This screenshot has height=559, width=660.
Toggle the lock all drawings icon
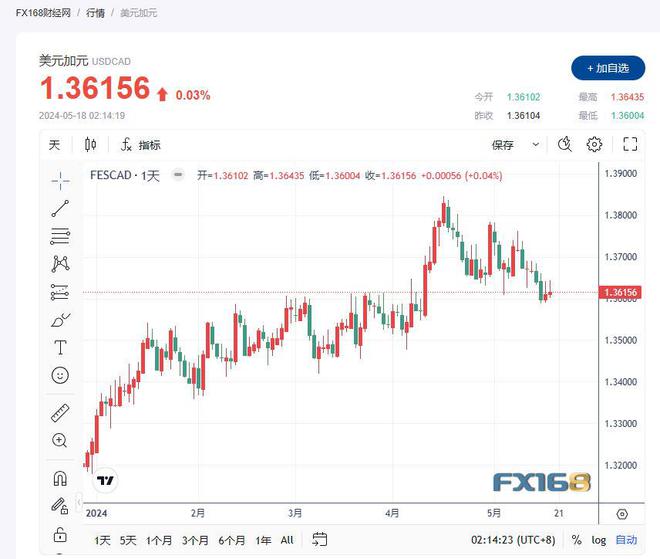[x=60, y=533]
